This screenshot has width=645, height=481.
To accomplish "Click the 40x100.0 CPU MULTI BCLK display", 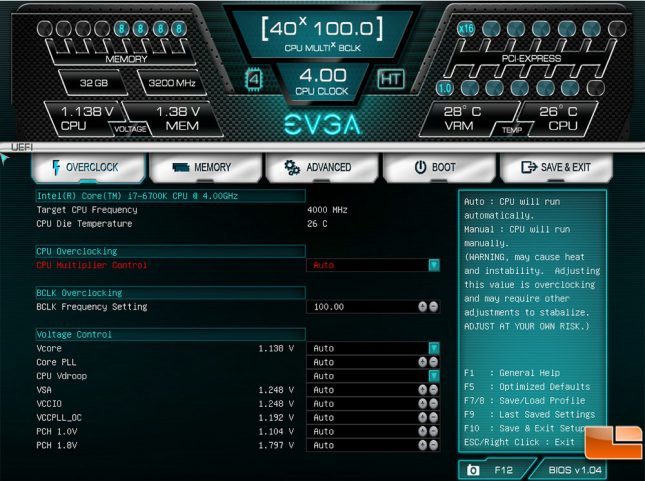I will click(322, 35).
